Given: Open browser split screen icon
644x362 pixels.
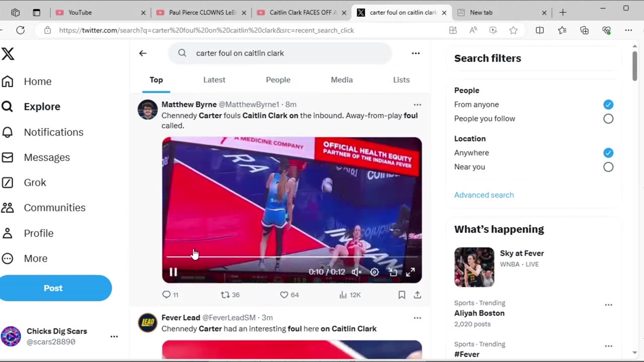Looking at the screenshot, I should coord(540,30).
